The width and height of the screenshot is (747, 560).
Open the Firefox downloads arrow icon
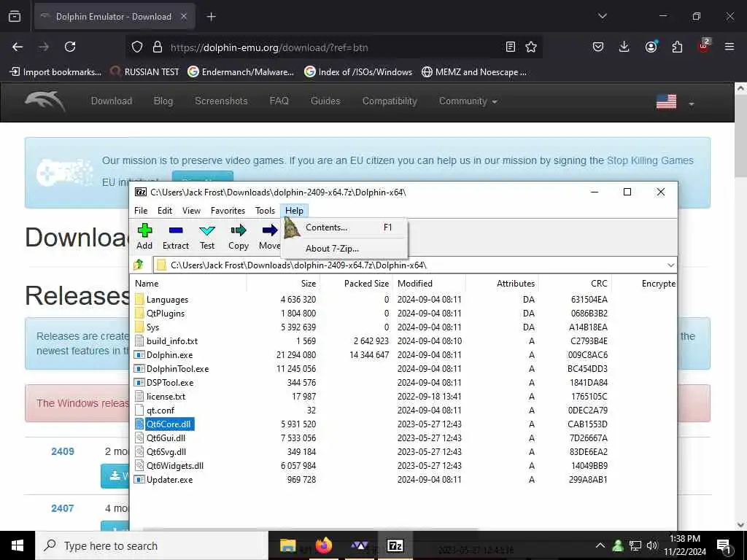(x=624, y=47)
